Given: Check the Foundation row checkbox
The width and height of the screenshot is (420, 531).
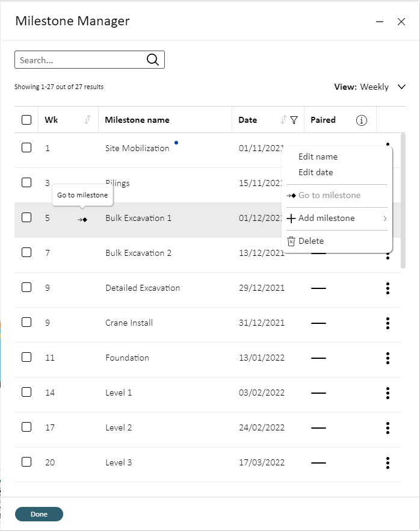Looking at the screenshot, I should tap(26, 357).
